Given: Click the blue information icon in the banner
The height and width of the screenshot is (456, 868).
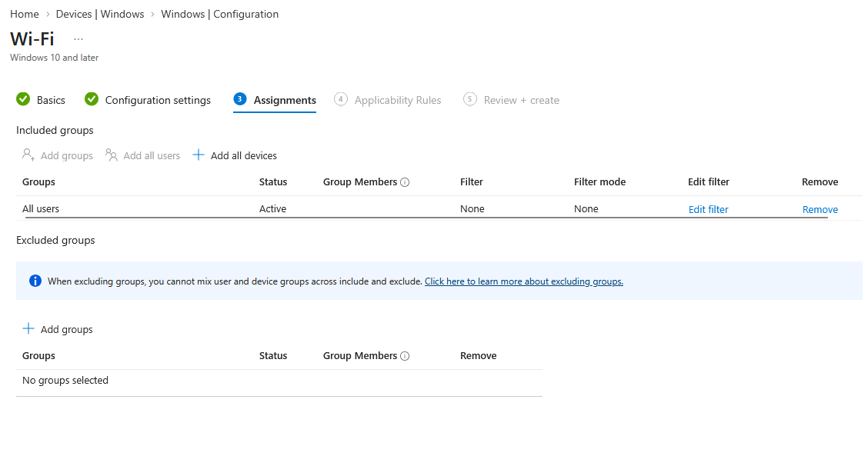Looking at the screenshot, I should click(x=35, y=281).
